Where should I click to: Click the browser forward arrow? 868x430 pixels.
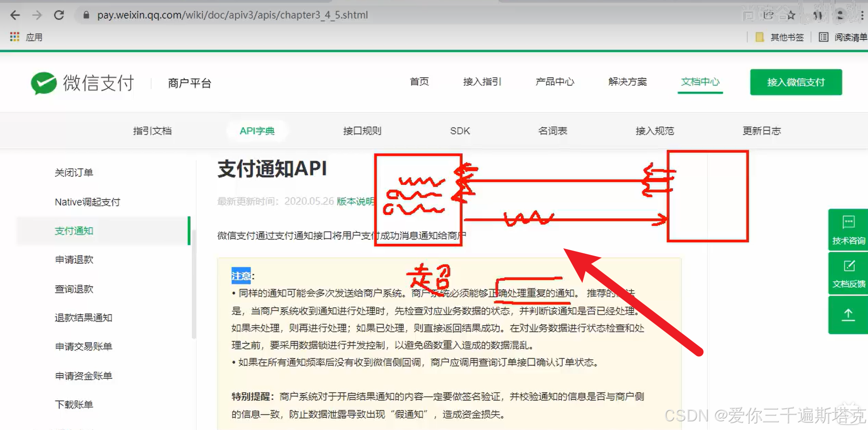37,15
